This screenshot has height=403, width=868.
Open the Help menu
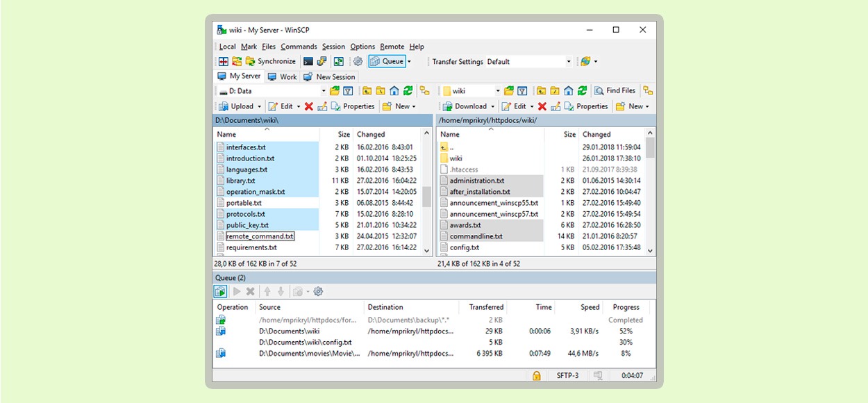click(x=417, y=47)
